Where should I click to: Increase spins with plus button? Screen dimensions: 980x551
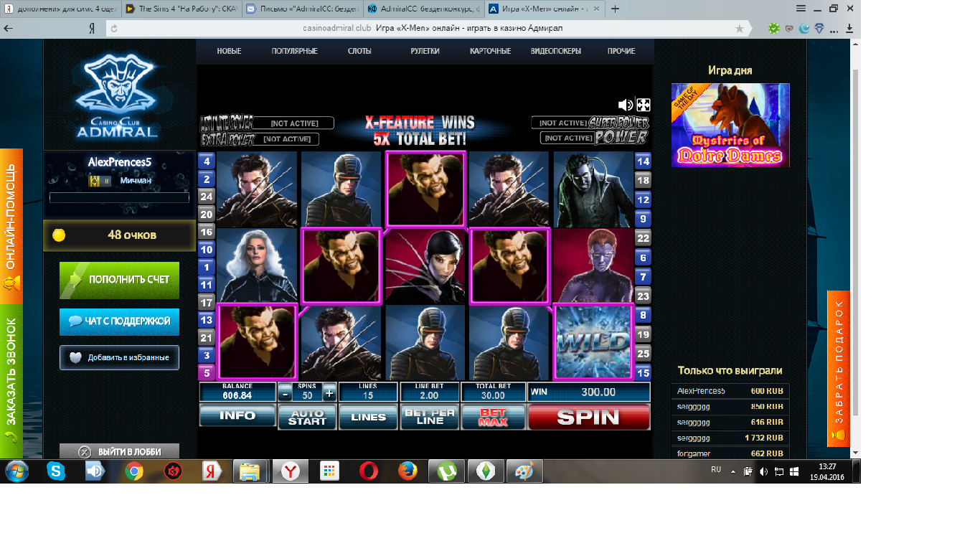pos(329,393)
